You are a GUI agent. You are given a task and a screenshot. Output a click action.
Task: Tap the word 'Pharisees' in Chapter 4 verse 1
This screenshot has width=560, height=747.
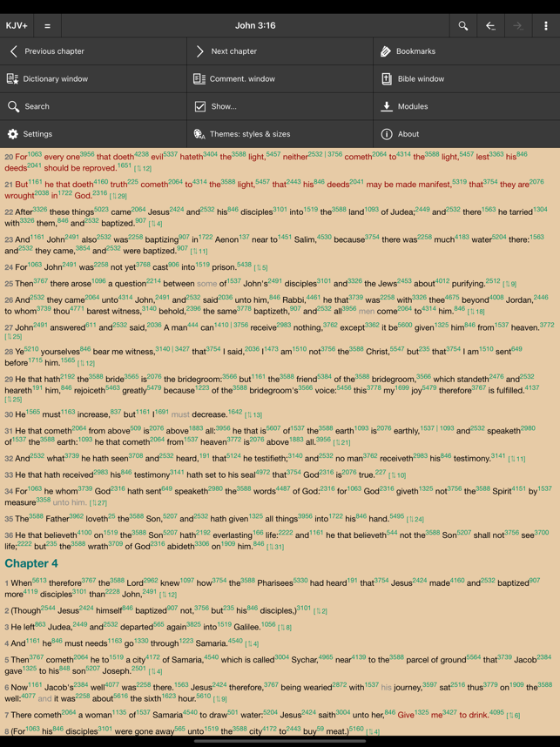coord(275,583)
